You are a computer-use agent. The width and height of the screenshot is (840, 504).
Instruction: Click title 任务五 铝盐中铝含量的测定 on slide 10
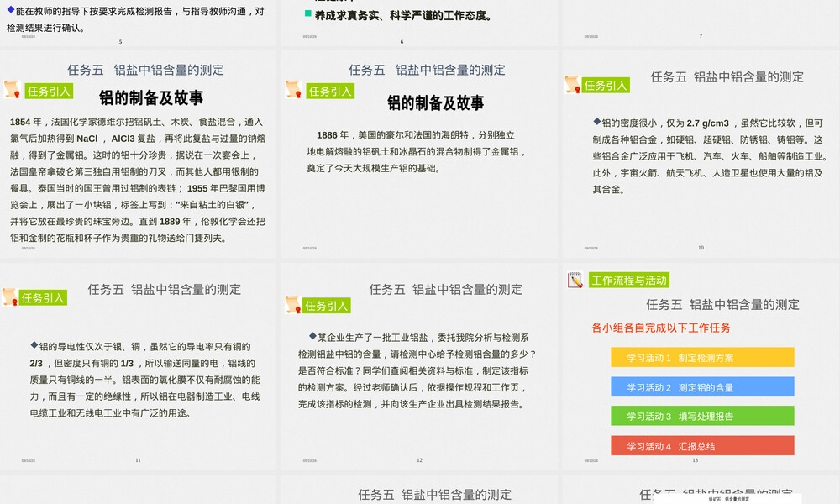(727, 77)
